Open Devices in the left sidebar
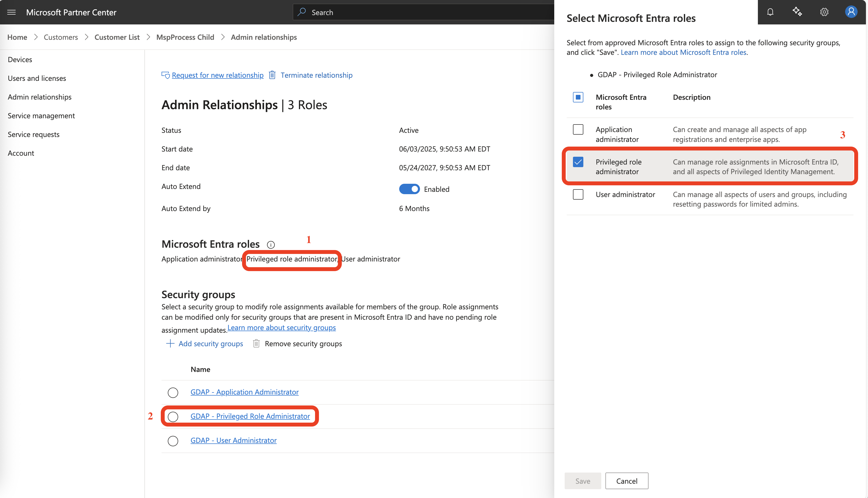 [20, 60]
